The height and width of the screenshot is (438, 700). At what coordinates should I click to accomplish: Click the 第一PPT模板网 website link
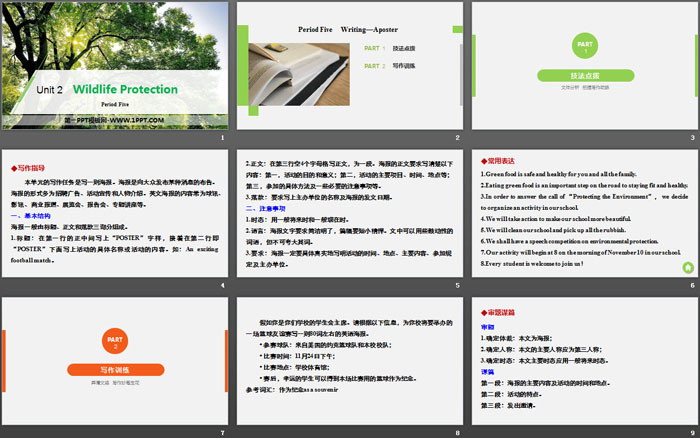[x=112, y=119]
